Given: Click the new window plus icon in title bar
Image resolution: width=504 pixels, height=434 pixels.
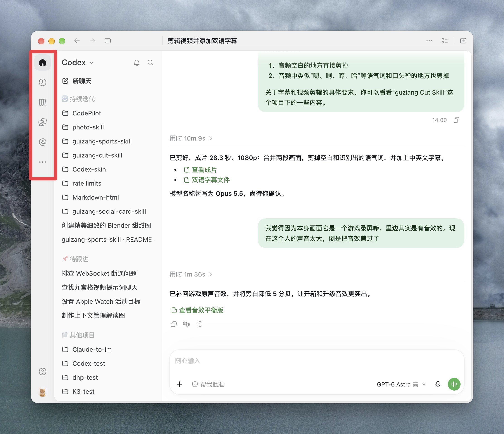Looking at the screenshot, I should click(x=463, y=41).
